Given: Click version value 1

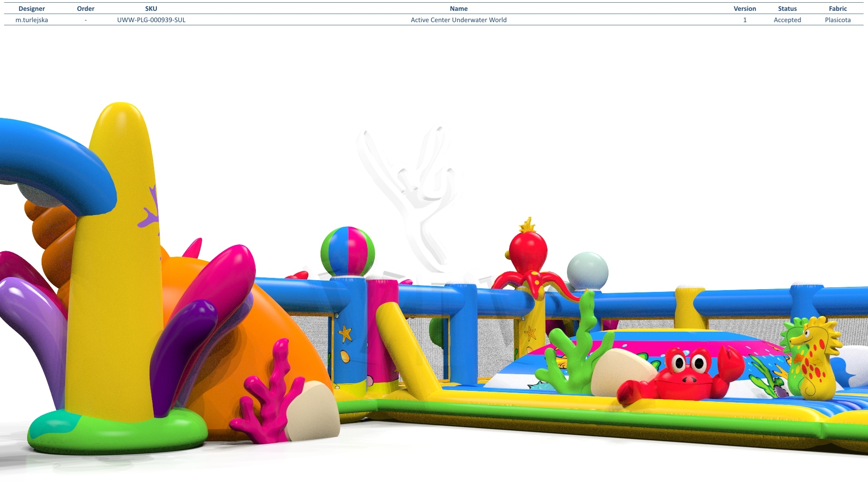Looking at the screenshot, I should pyautogui.click(x=745, y=20).
